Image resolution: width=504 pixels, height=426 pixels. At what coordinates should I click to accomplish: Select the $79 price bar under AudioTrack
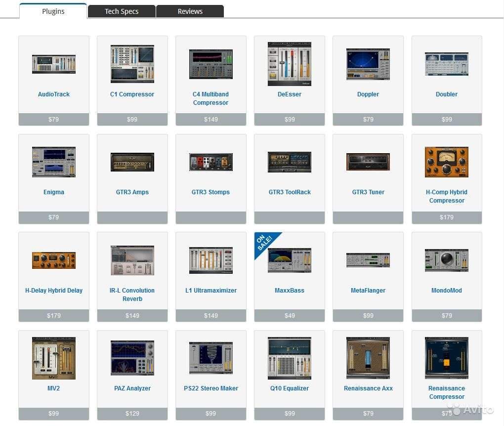point(54,119)
